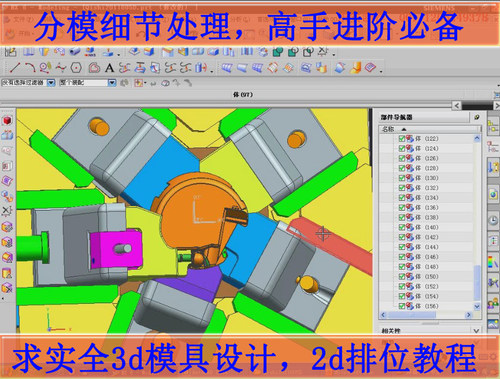Click the right arrow above the navigator

tap(497, 106)
